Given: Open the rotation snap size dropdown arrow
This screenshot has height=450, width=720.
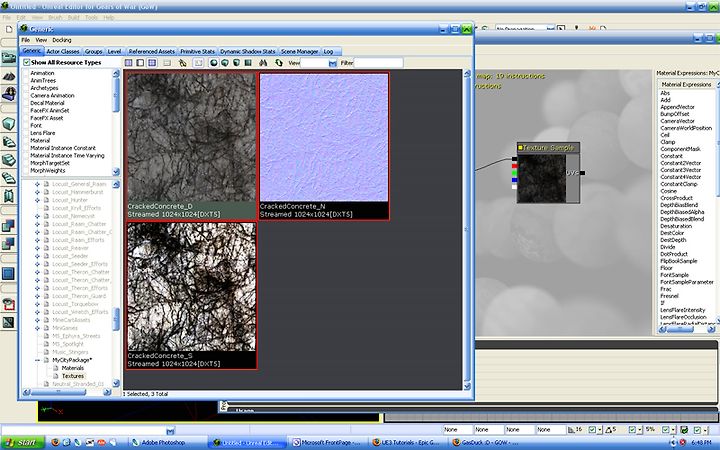Looking at the screenshot, I should [640, 430].
